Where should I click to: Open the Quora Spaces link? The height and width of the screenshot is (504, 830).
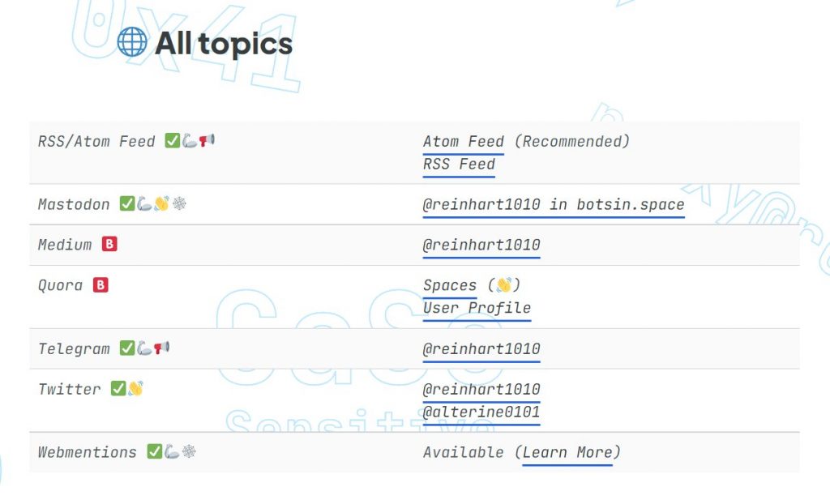[x=450, y=286]
